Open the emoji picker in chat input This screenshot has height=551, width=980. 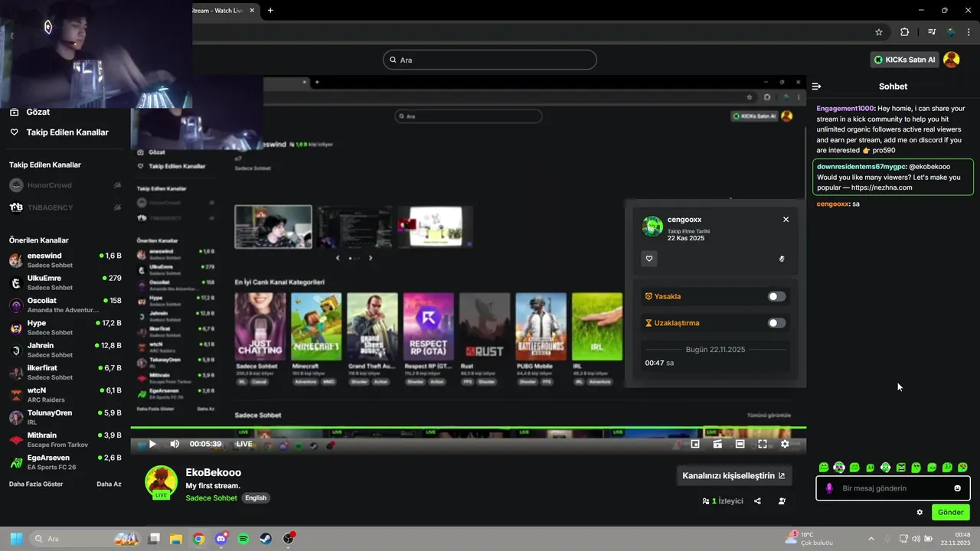957,488
